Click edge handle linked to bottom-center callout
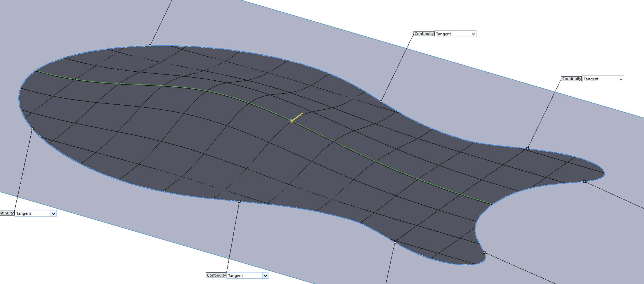Viewport: 644px width, 284px height. click(x=239, y=201)
